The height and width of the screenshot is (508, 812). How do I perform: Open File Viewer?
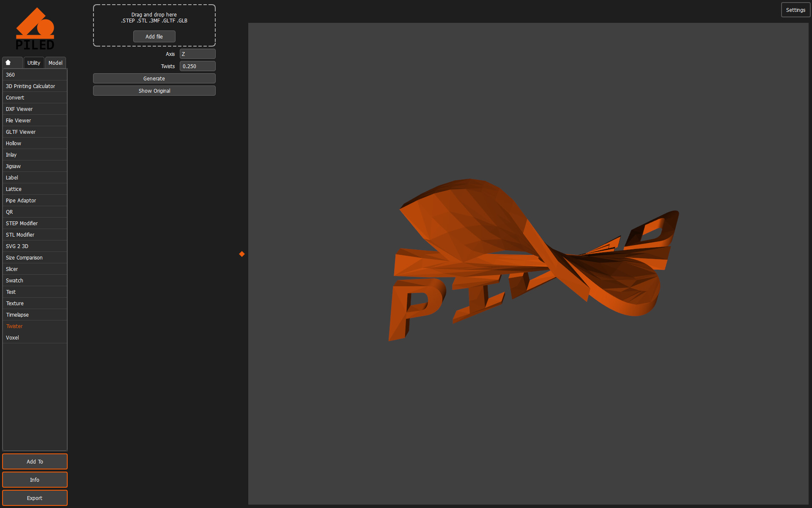(35, 121)
